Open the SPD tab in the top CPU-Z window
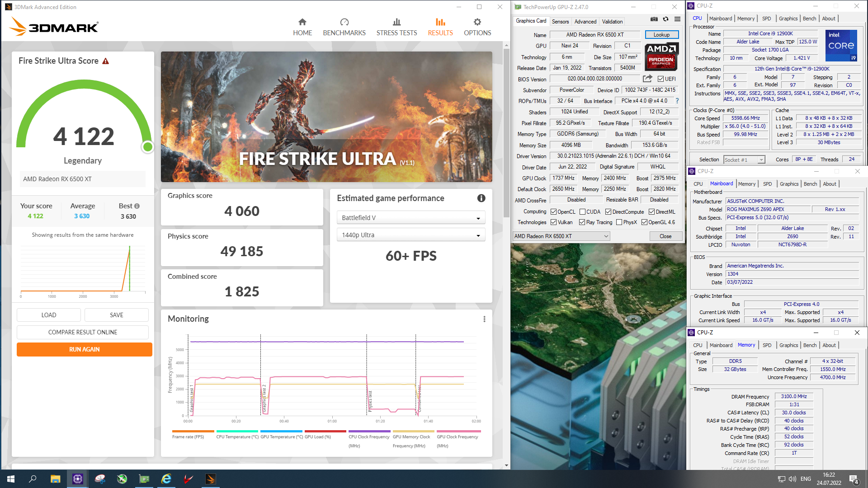The height and width of the screenshot is (488, 868). (766, 19)
